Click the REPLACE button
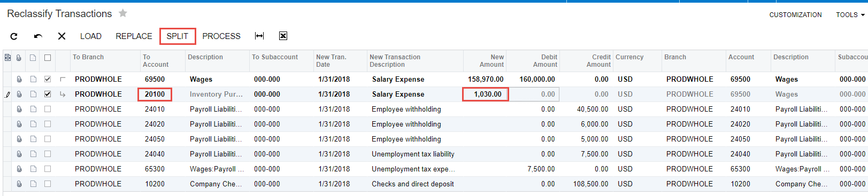Screen dimensions: 868x196 (134, 36)
